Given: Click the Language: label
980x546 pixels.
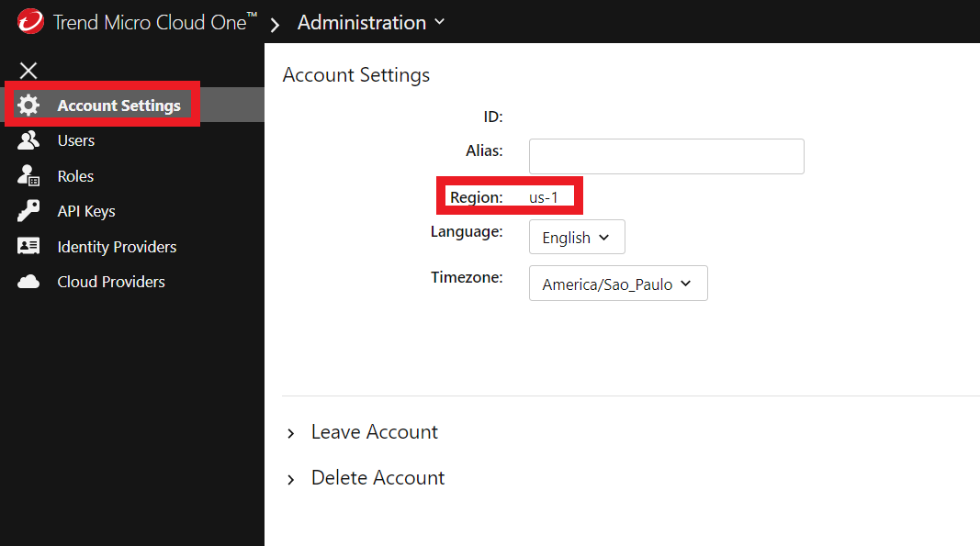Looking at the screenshot, I should [467, 232].
